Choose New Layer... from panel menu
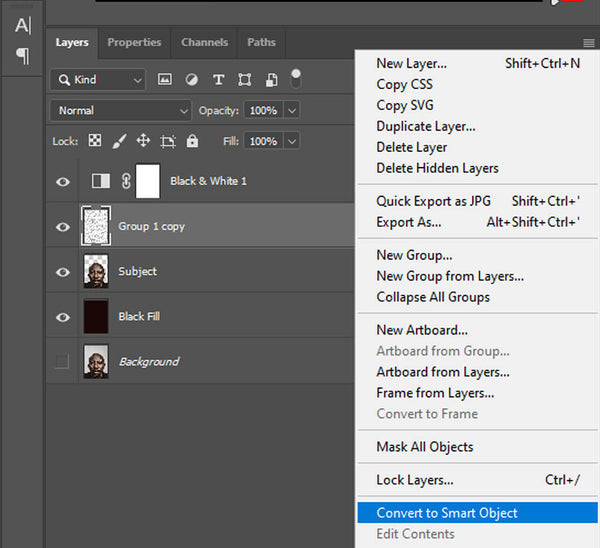Screen dimensions: 600x548 pos(478,63)
